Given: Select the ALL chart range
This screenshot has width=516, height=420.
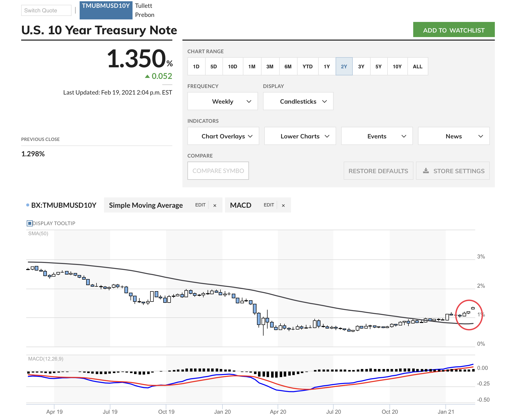Looking at the screenshot, I should point(417,66).
